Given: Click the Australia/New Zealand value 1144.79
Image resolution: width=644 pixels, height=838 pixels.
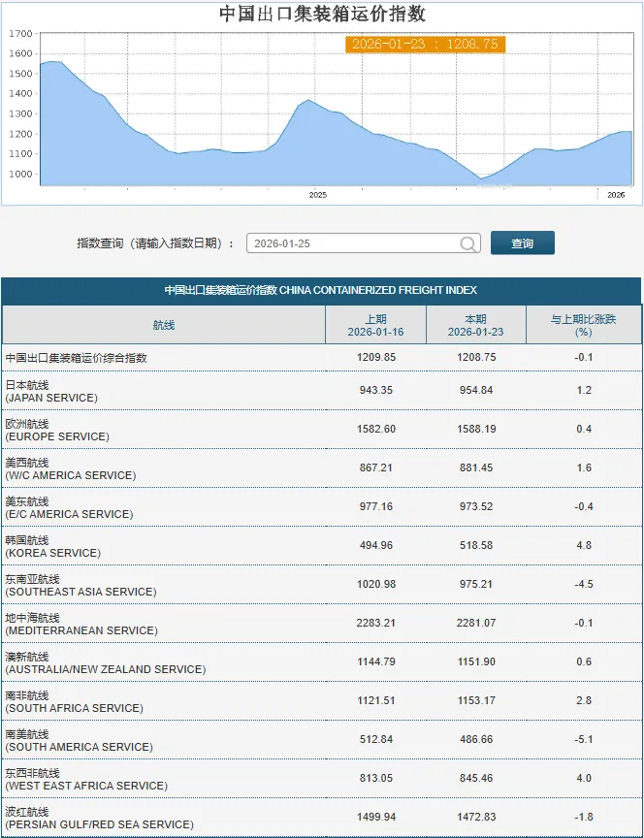Looking at the screenshot, I should 376,661.
